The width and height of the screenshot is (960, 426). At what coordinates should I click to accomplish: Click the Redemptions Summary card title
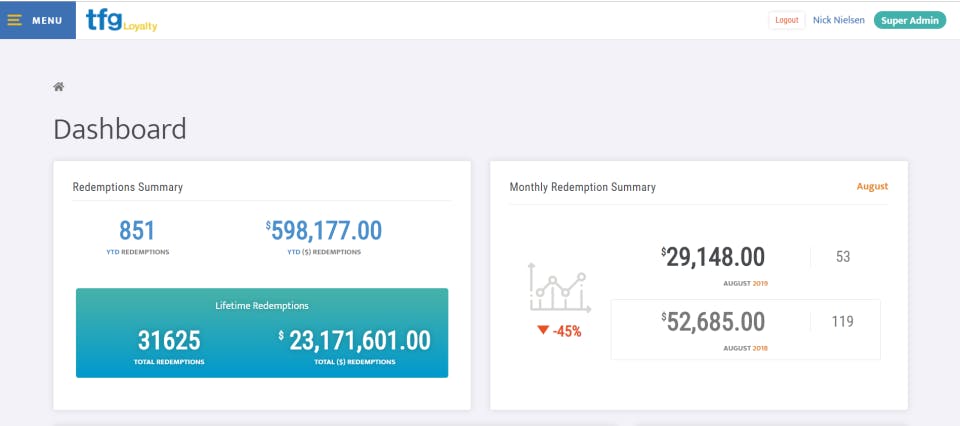click(x=128, y=187)
